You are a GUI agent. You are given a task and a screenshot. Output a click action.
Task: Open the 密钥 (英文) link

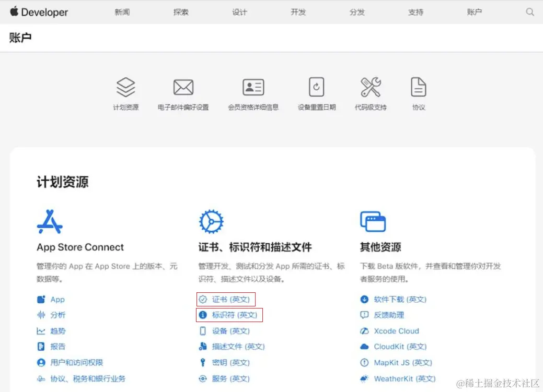point(231,363)
